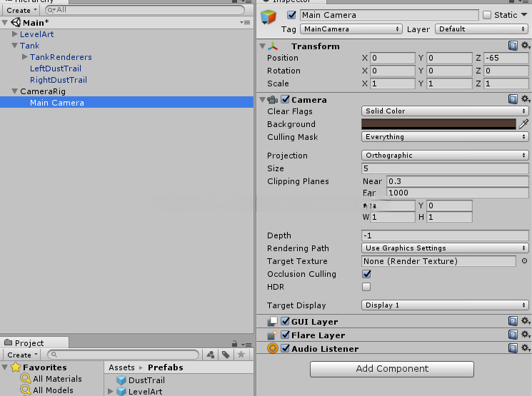Select LeftDustTrail in hierarchy
The width and height of the screenshot is (532, 396).
pos(56,68)
